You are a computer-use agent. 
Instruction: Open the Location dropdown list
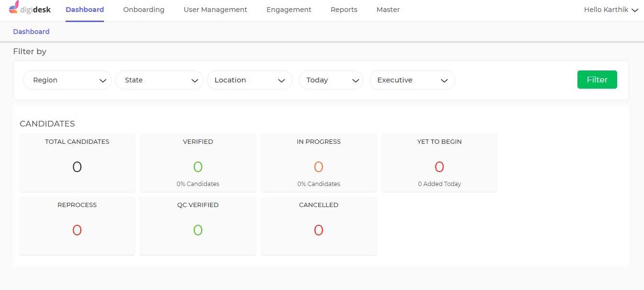point(249,80)
